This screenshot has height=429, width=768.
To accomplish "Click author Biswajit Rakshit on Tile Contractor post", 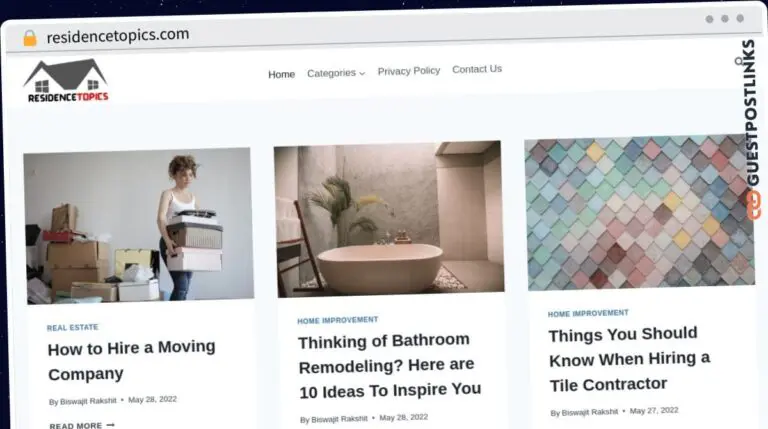I will pyautogui.click(x=589, y=412).
